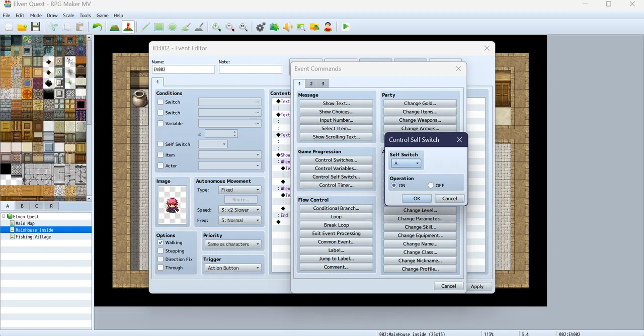Select the Pencil drawing tool
The image size is (644, 336).
(x=146, y=27)
